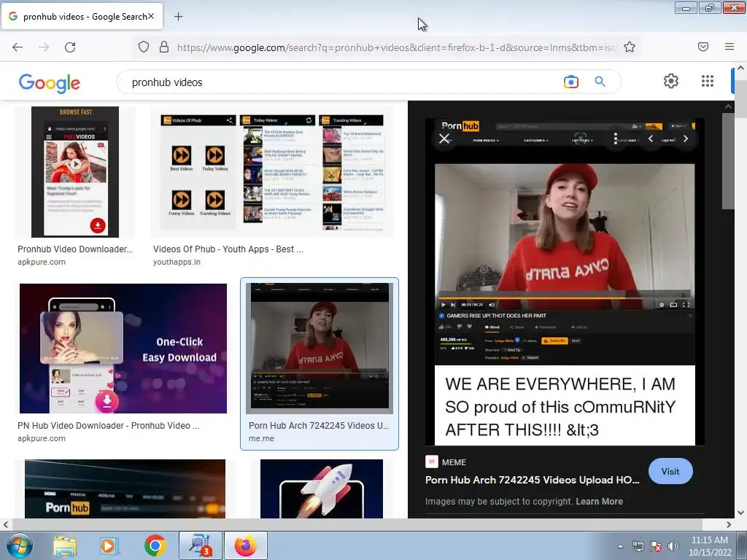Open the preview panel three-dot menu
Viewport: 747px width, 560px height.
click(x=616, y=139)
